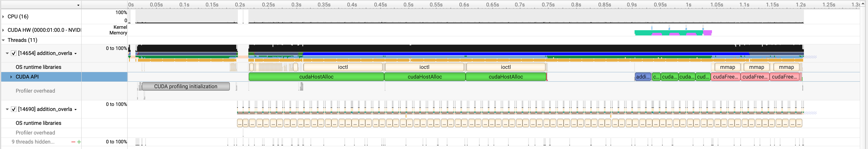Collapse the Threads (11) group
The height and width of the screenshot is (149, 868).
coord(3,40)
